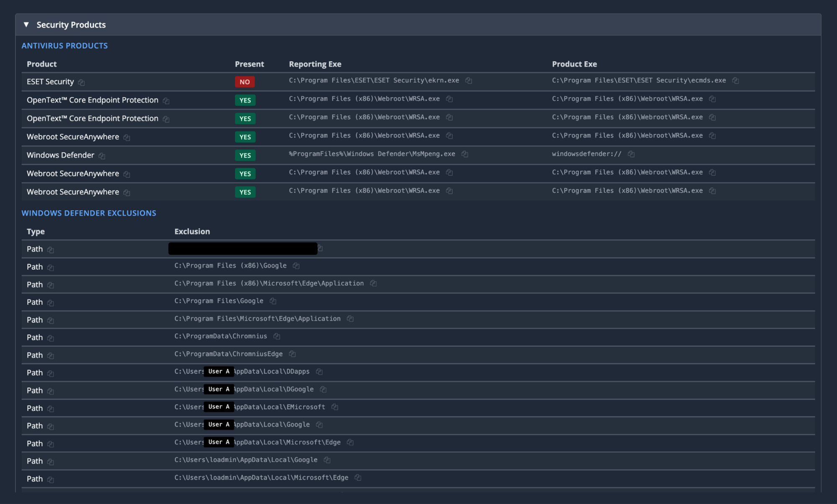Collapse the Security Products section triangle
The height and width of the screenshot is (504, 837).
(x=26, y=25)
